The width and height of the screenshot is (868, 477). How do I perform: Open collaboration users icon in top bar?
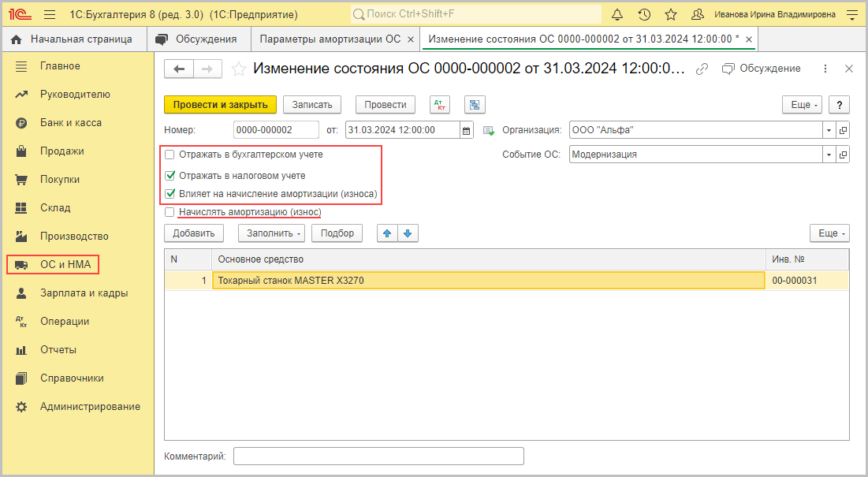(698, 15)
